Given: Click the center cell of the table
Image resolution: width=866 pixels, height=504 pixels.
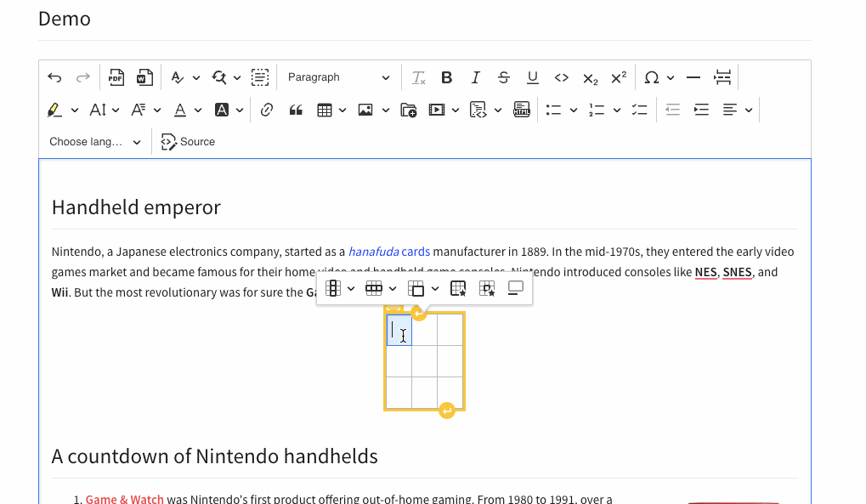Looking at the screenshot, I should (424, 361).
